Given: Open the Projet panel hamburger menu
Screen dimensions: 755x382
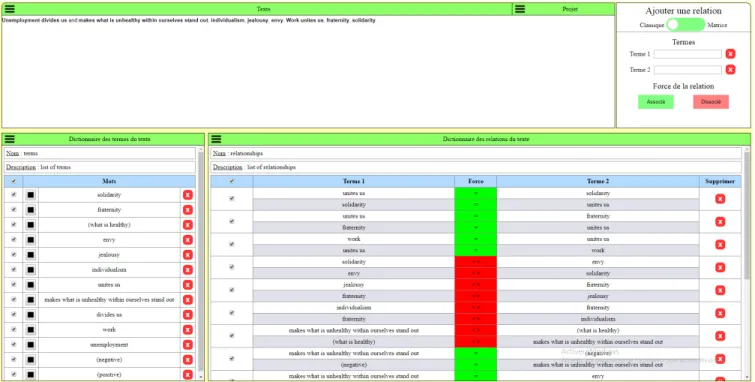Looking at the screenshot, I should pos(520,9).
